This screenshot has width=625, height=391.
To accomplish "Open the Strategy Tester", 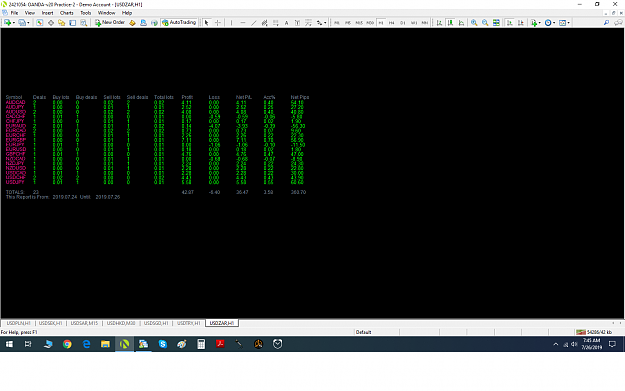I will pyautogui.click(x=83, y=23).
